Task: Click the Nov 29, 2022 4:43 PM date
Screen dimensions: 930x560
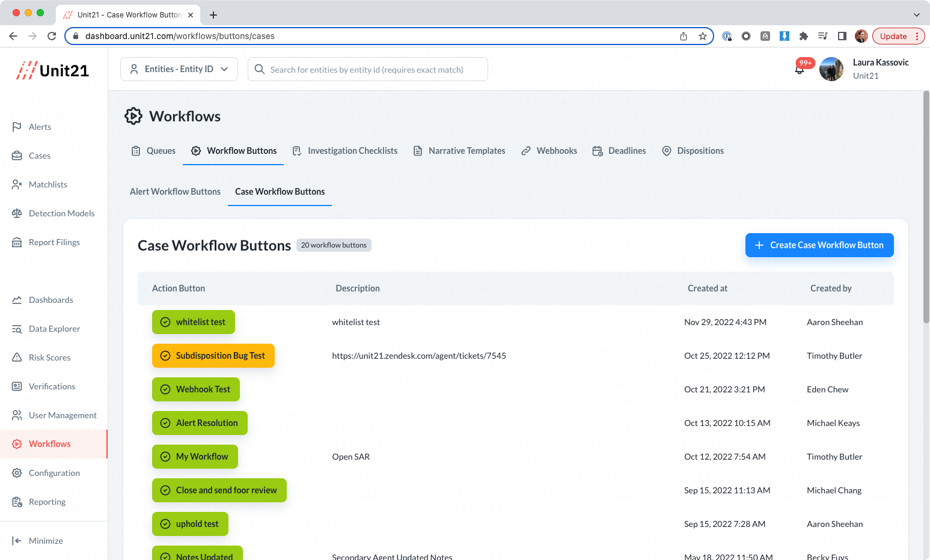Action: coord(725,322)
